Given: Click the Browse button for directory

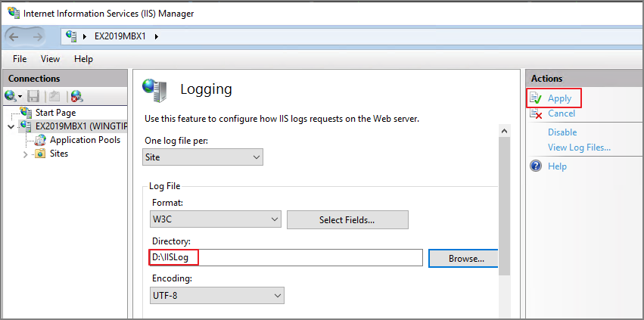Looking at the screenshot, I should pyautogui.click(x=463, y=259).
